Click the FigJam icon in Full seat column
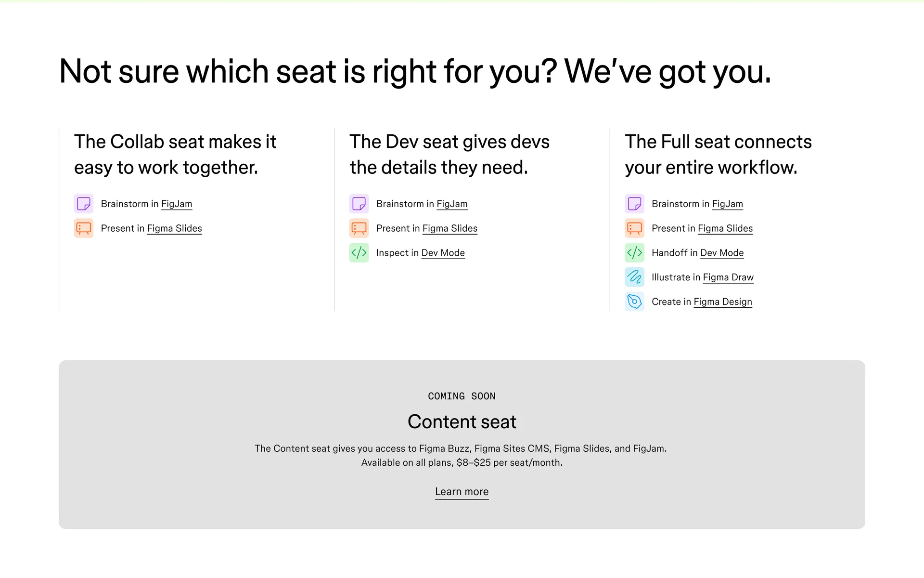924x578 pixels. coord(634,204)
